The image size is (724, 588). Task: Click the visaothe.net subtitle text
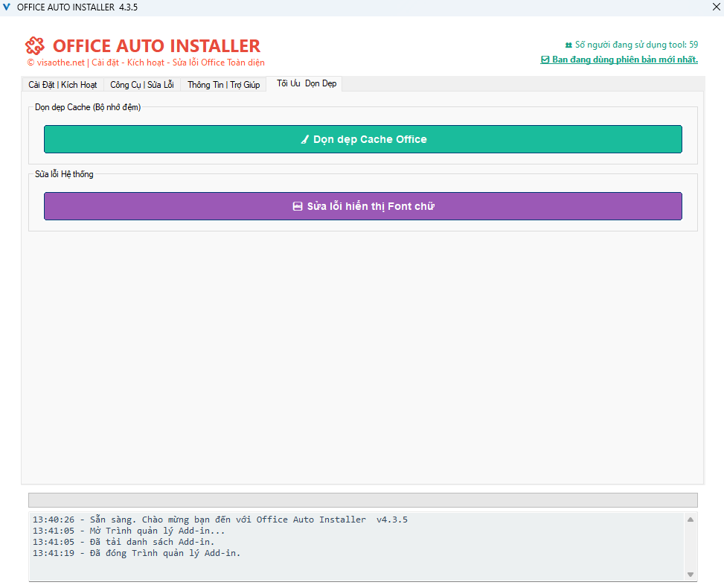point(146,63)
